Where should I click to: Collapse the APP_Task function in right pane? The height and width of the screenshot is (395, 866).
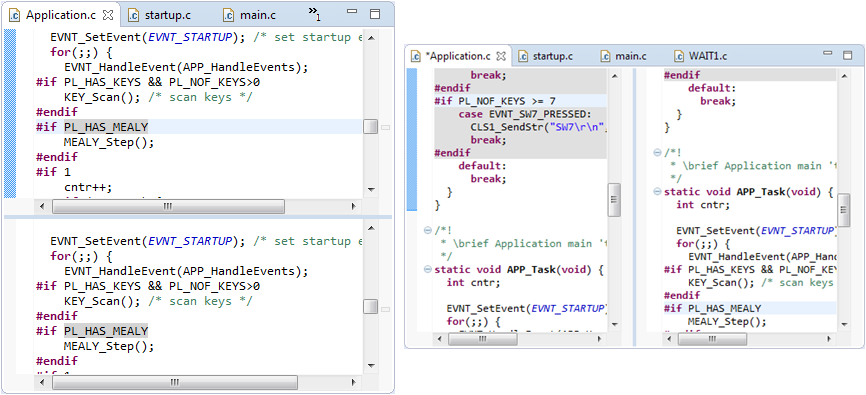pyautogui.click(x=657, y=192)
